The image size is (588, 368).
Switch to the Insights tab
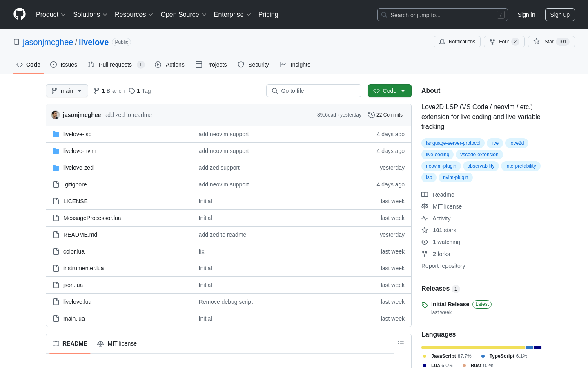pyautogui.click(x=295, y=65)
